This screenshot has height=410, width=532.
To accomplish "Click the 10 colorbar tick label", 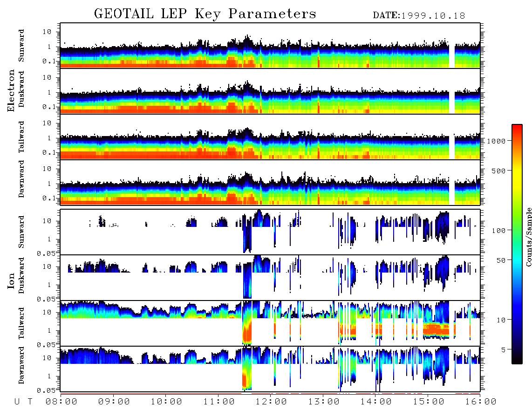I will pyautogui.click(x=501, y=320).
